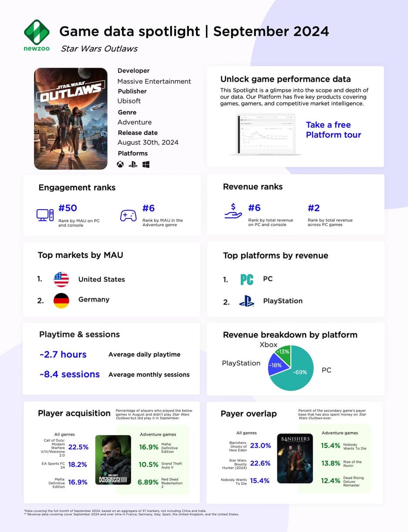
Task: Click the teal PC logo icon
Action: (x=247, y=279)
